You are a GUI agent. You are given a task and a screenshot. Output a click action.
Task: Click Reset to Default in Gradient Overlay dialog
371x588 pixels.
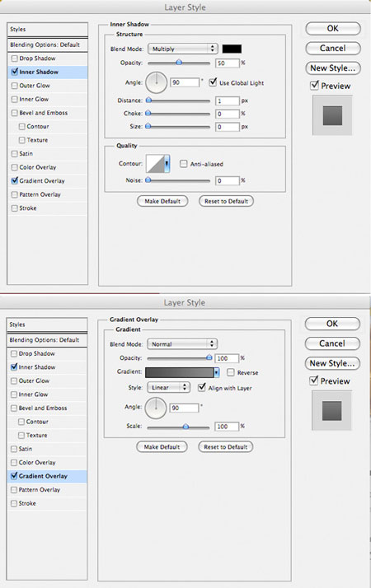tap(225, 446)
